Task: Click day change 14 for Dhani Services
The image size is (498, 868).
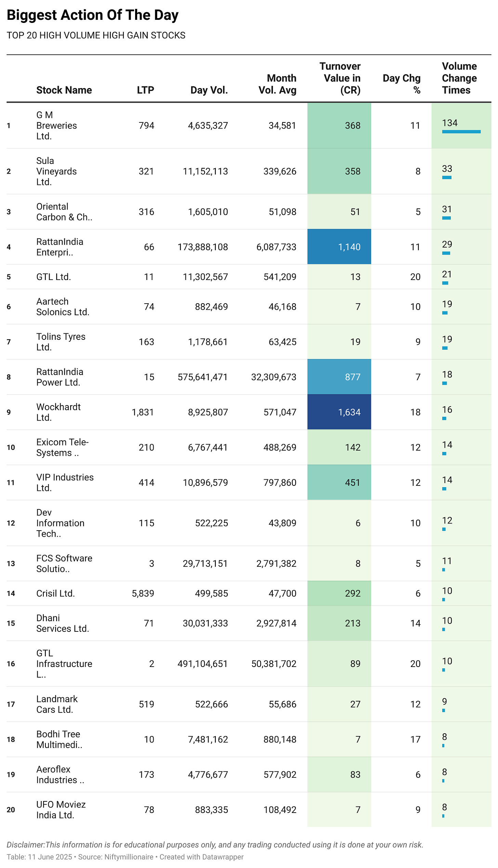Action: [x=415, y=623]
